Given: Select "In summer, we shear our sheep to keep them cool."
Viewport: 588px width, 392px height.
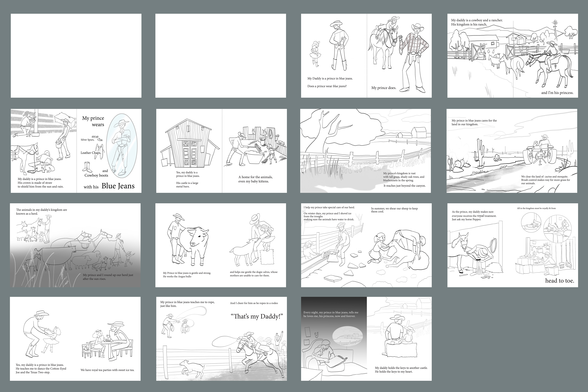Looking at the screenshot, I should 394,210.
